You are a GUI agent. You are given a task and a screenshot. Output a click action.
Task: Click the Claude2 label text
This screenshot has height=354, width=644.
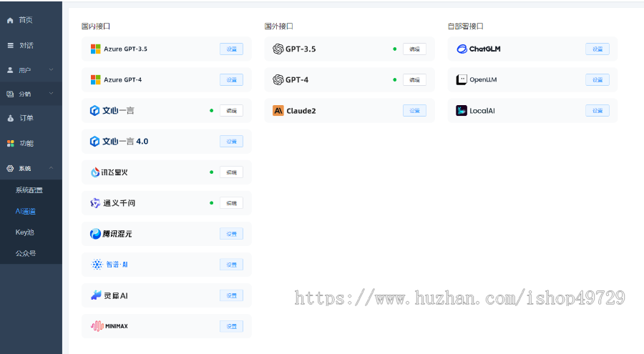[301, 111]
